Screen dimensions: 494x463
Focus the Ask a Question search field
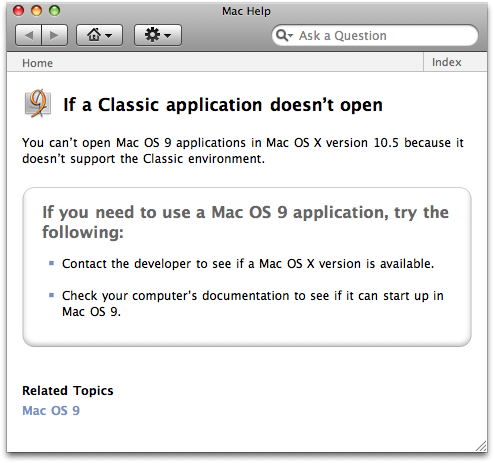pyautogui.click(x=375, y=35)
